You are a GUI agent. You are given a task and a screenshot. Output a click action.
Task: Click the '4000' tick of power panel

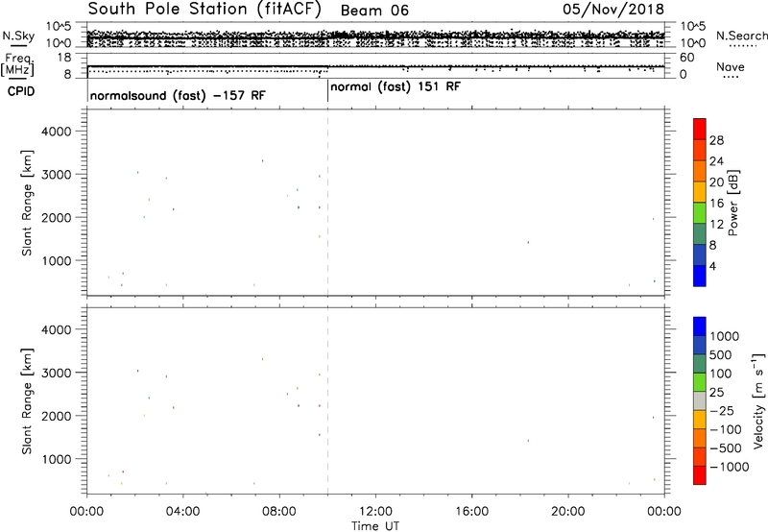click(57, 132)
